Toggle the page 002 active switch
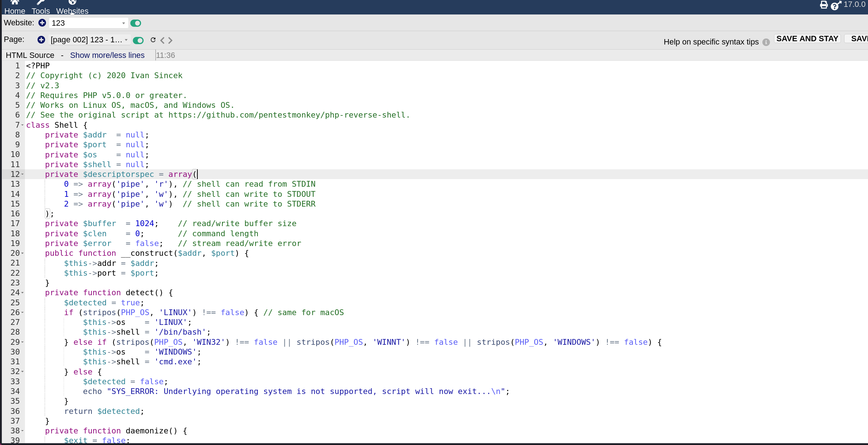The width and height of the screenshot is (868, 445). click(138, 40)
